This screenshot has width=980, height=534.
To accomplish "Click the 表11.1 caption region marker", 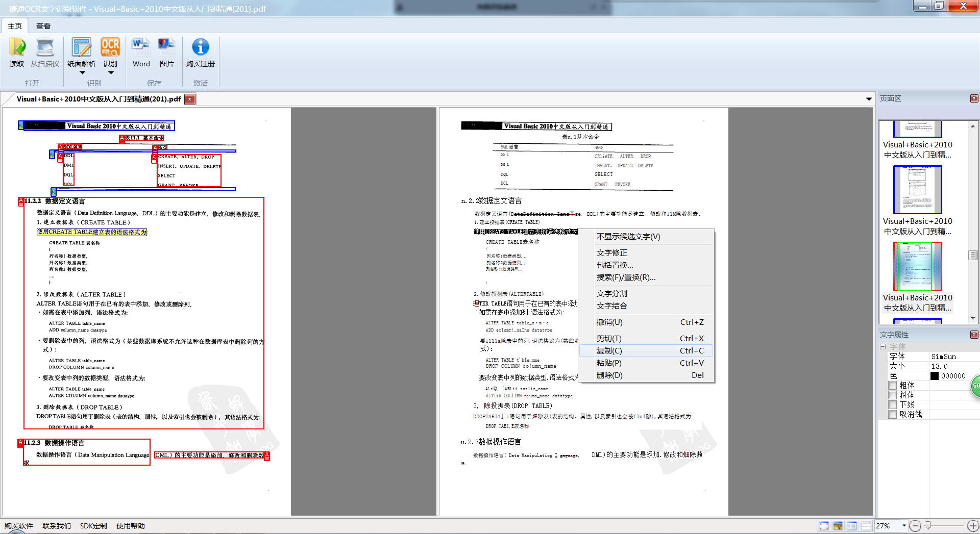I will pos(122,138).
